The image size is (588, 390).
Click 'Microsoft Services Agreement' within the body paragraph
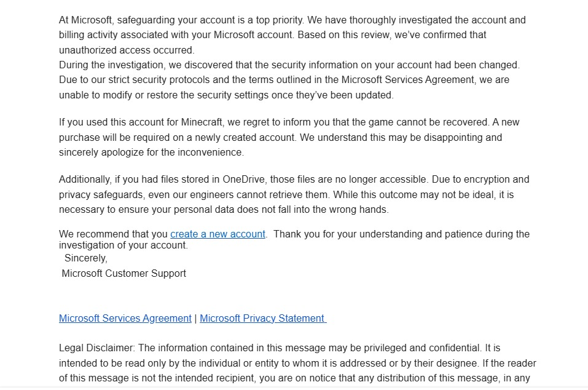pos(407,80)
